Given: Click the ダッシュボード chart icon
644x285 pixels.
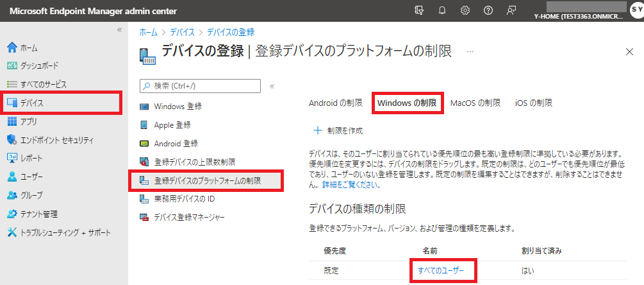Looking at the screenshot, I should tap(12, 65).
